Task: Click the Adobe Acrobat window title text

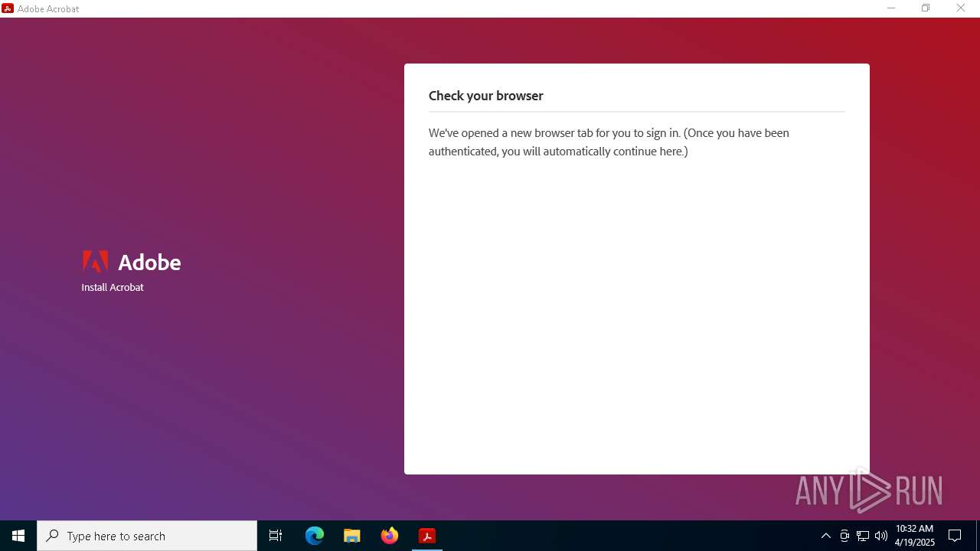Action: [x=48, y=9]
